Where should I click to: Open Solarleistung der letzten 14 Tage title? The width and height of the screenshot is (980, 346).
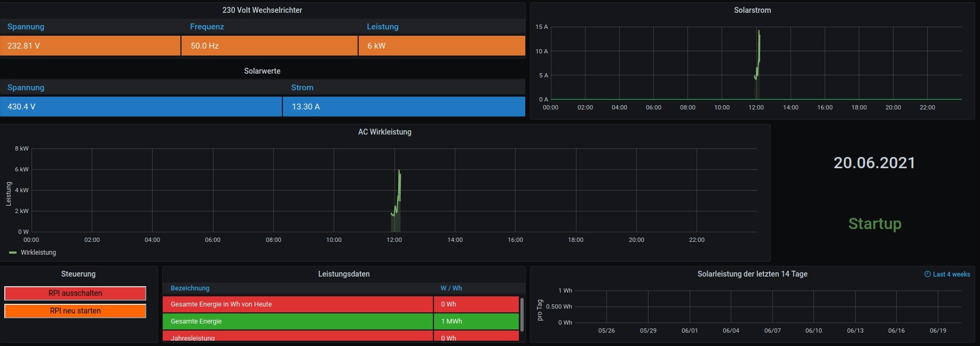pyautogui.click(x=752, y=274)
